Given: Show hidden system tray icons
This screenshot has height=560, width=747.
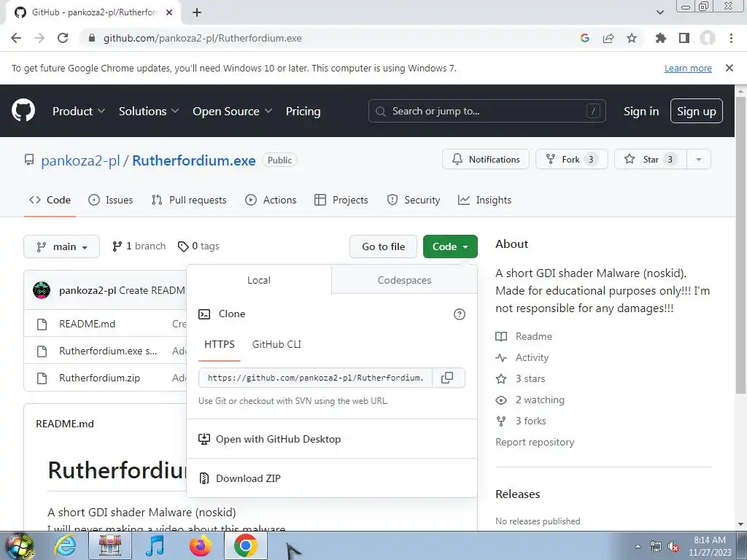Looking at the screenshot, I should (638, 546).
